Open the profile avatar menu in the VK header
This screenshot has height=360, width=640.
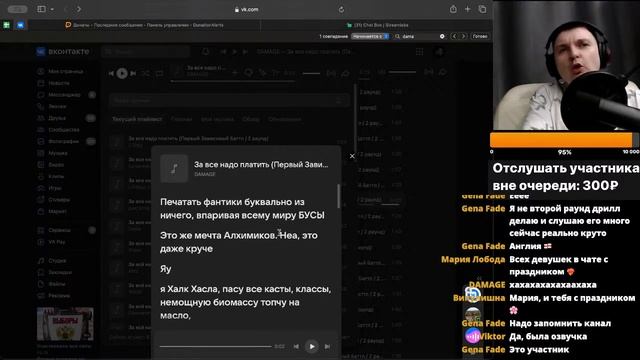439,52
